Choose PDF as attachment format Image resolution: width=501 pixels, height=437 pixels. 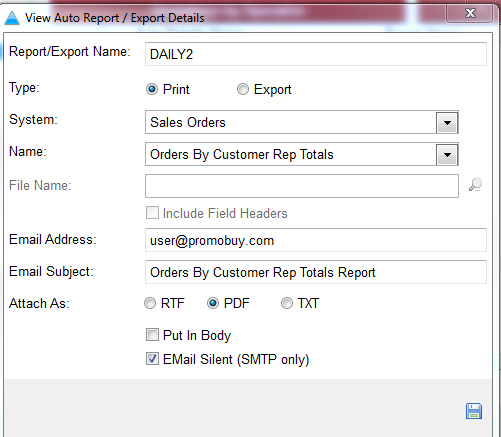click(x=213, y=303)
